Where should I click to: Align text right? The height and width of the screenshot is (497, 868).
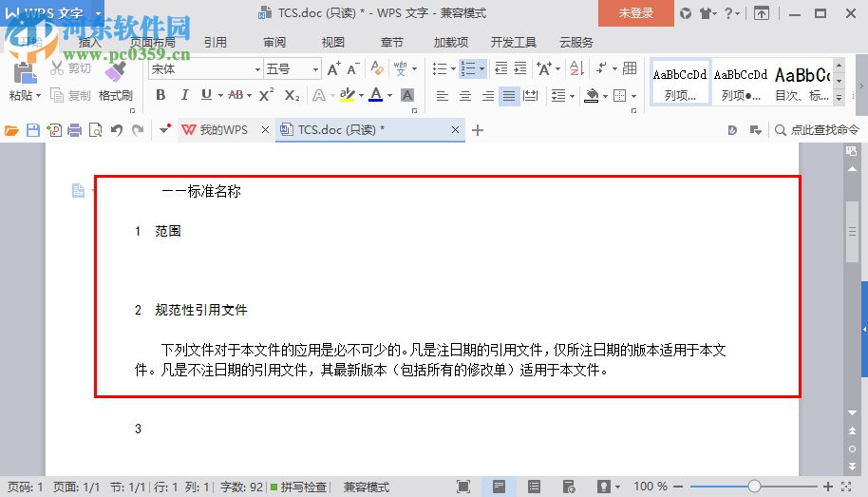[x=488, y=96]
